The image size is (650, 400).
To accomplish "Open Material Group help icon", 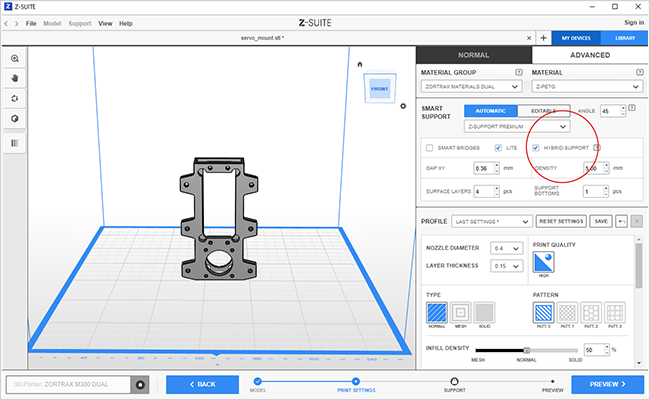I will [519, 72].
